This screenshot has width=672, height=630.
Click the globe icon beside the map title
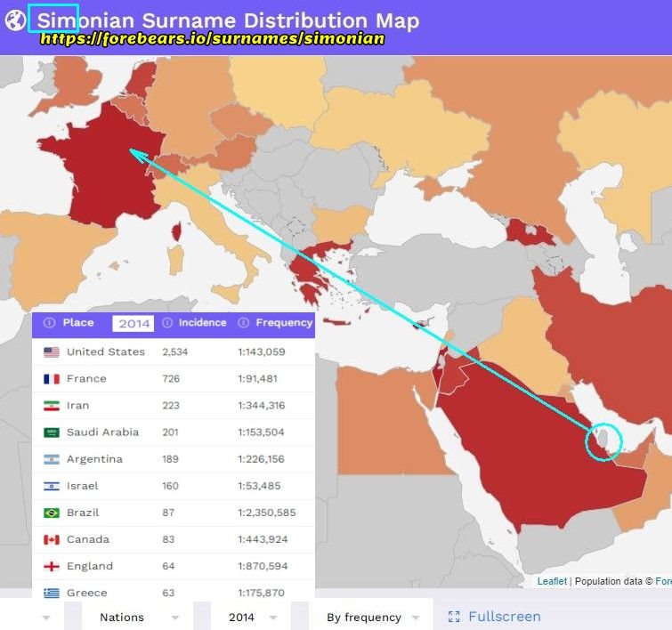15,20
